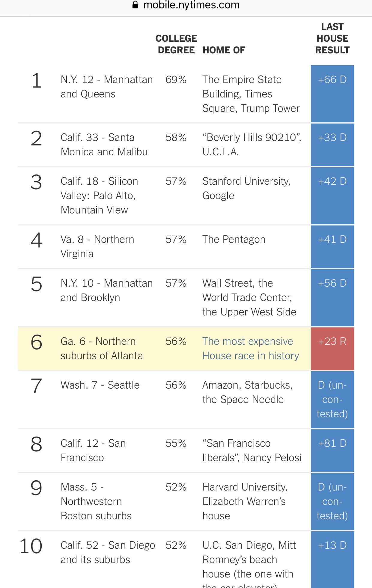The image size is (372, 588).
Task: Open the most expensive House race link
Action: tap(251, 348)
